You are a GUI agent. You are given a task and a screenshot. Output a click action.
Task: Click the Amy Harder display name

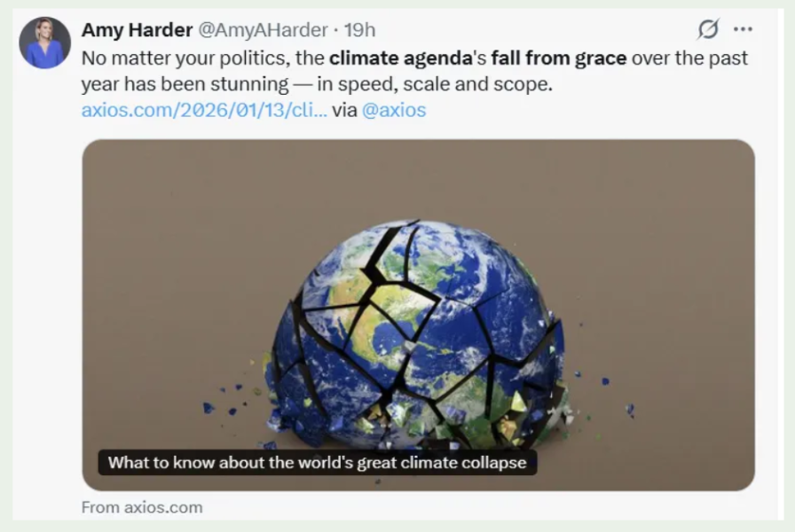137,30
